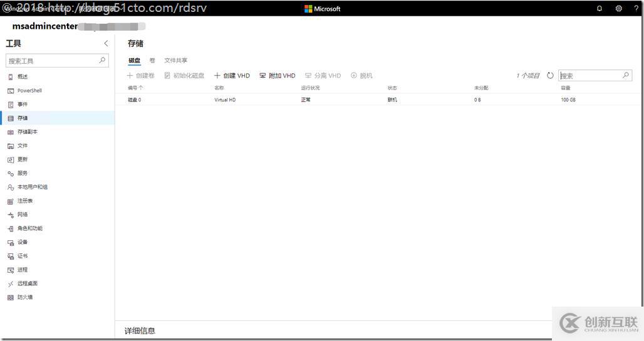Switch to the 磁盘 disks tab
The width and height of the screenshot is (644, 341).
click(x=134, y=60)
